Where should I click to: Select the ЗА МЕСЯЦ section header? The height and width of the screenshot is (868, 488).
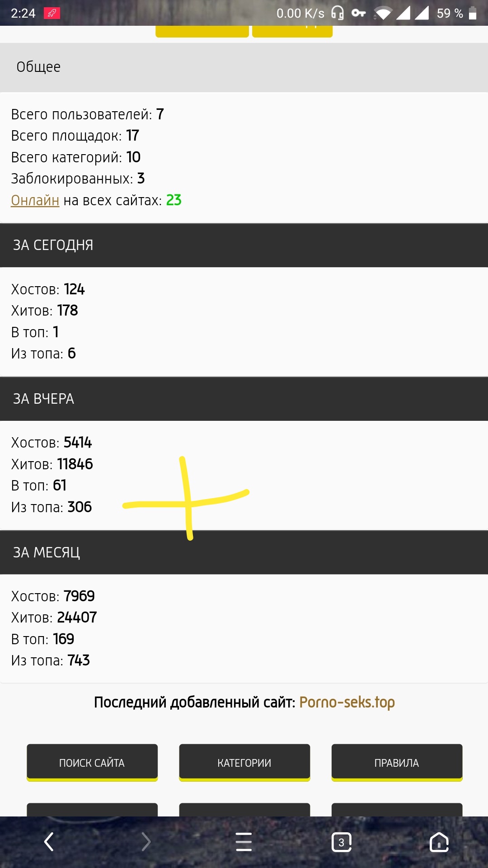click(x=244, y=552)
